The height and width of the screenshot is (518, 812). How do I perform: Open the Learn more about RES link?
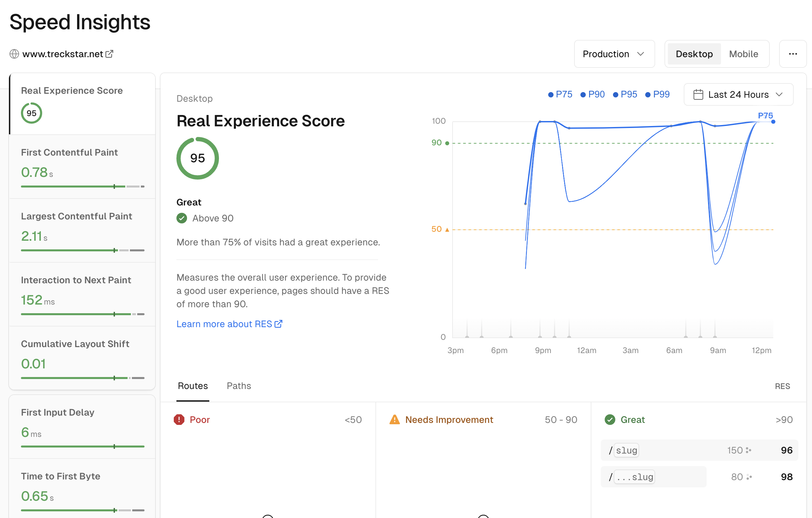[224, 324]
